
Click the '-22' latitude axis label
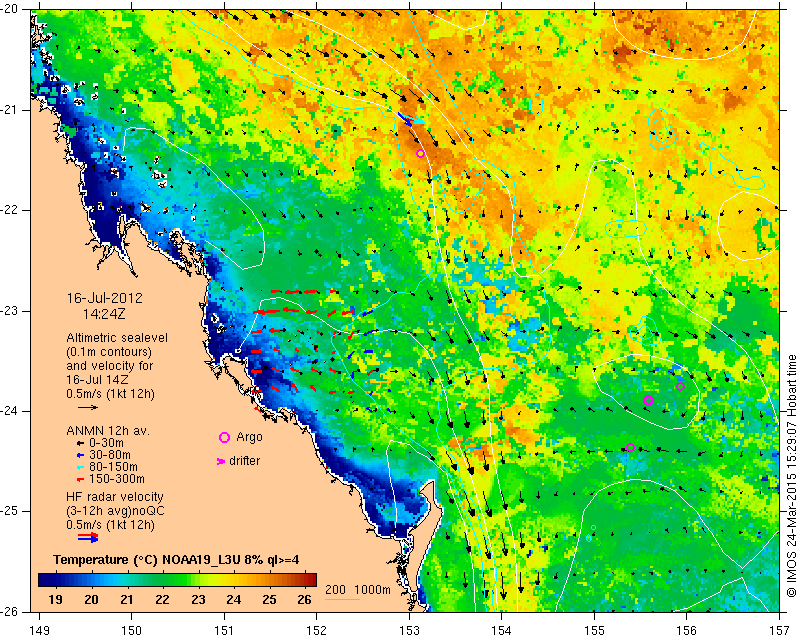9,210
